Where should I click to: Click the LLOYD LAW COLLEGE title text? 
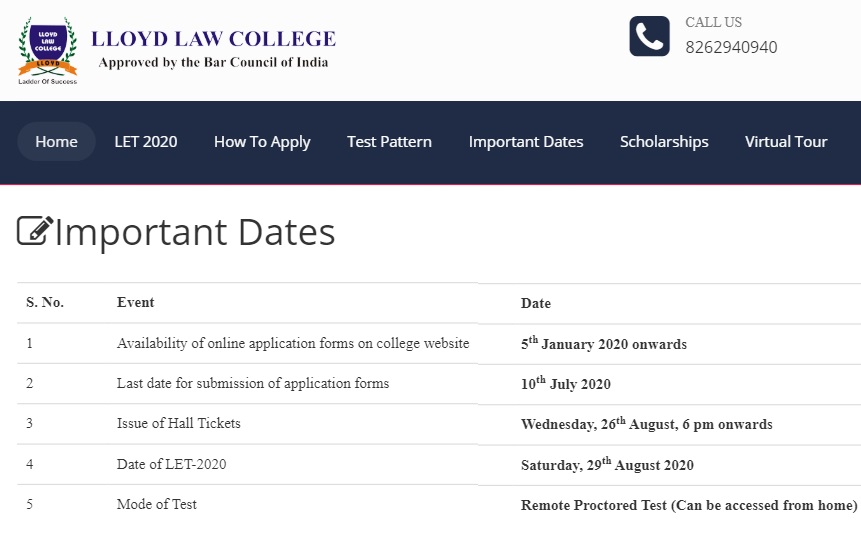(x=213, y=39)
